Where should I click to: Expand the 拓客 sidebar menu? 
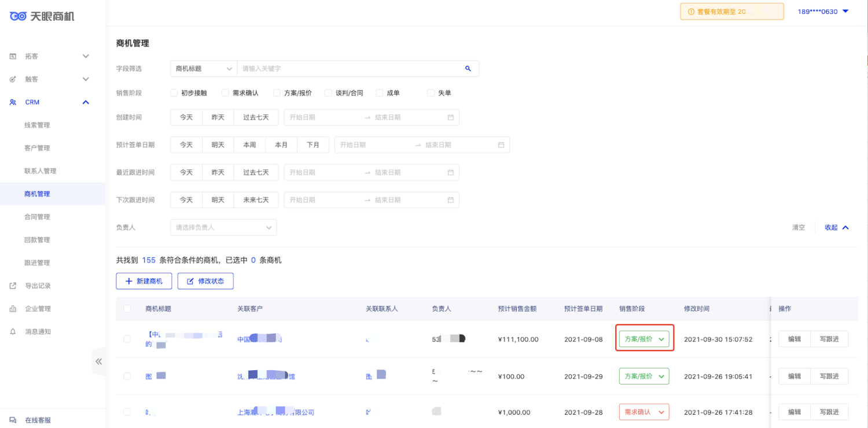[x=86, y=56]
